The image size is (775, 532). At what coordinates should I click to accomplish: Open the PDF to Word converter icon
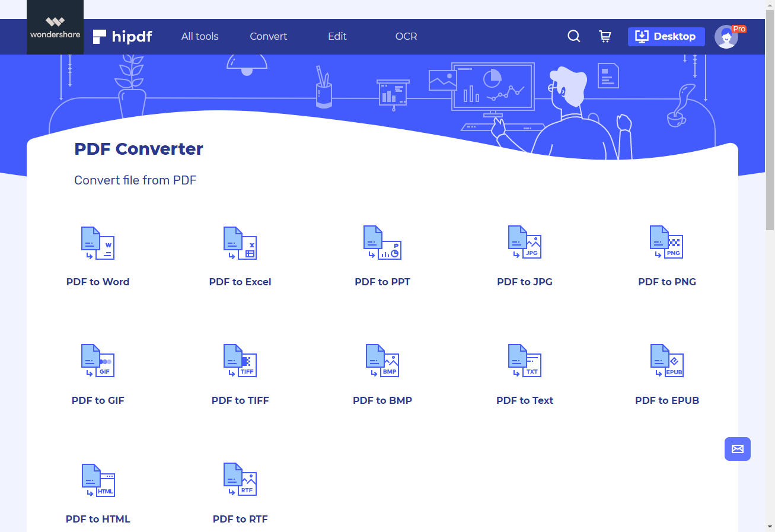(x=98, y=243)
